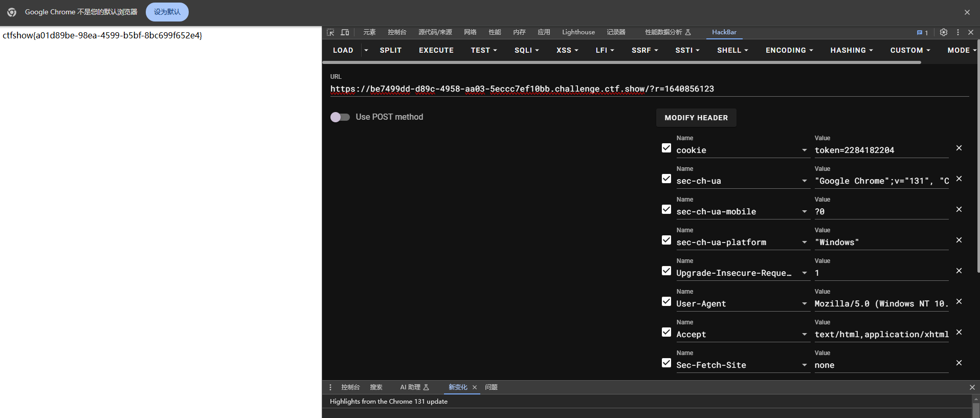Open the TEST dropdown menu

point(484,50)
